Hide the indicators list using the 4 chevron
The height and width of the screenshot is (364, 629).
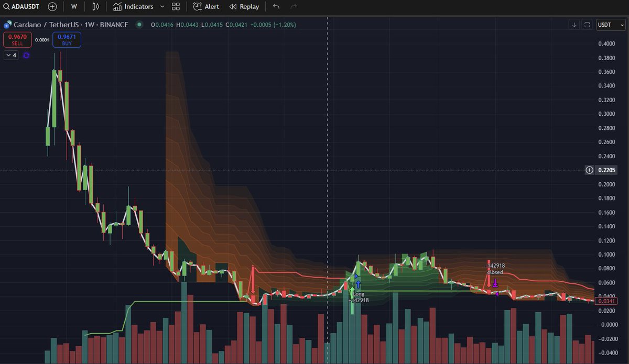click(10, 55)
